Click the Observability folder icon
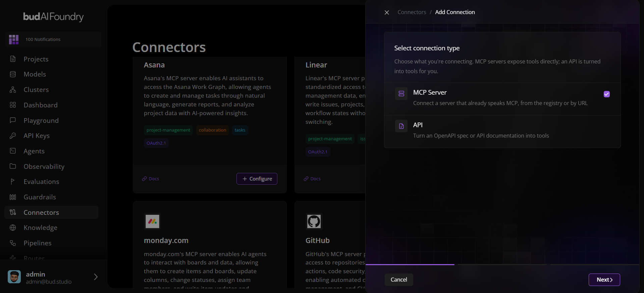 13,166
